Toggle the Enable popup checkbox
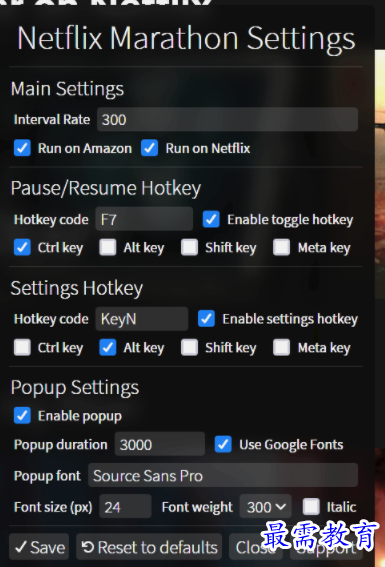 click(x=22, y=415)
